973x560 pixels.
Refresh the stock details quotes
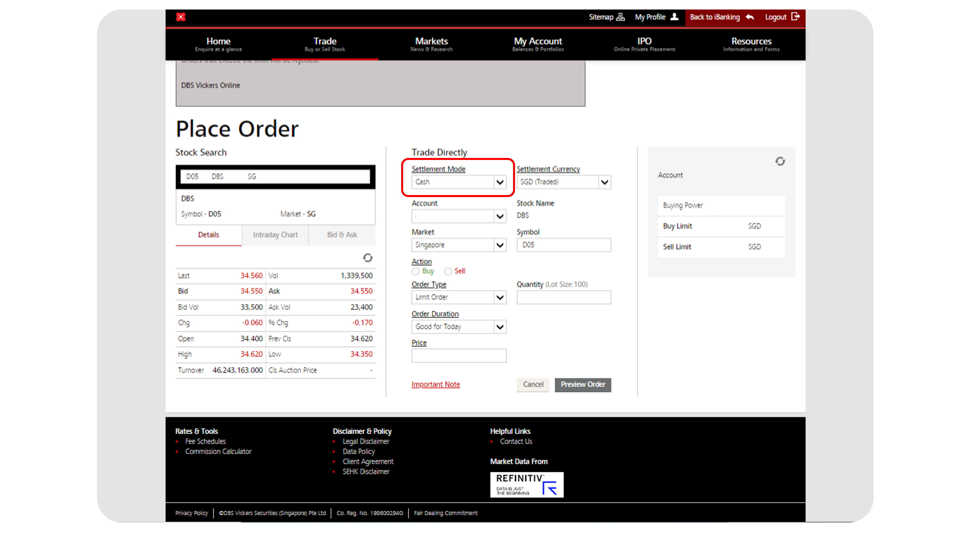[x=368, y=258]
